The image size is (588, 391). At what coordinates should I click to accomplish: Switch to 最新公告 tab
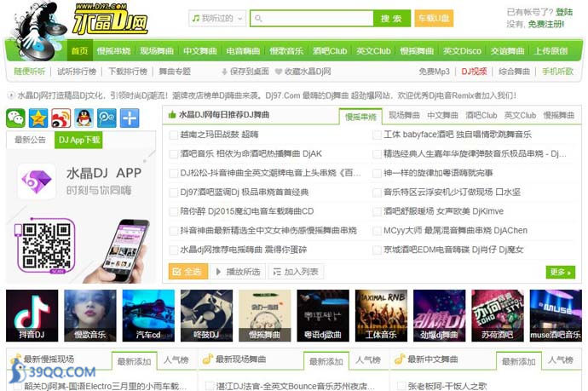pos(30,140)
